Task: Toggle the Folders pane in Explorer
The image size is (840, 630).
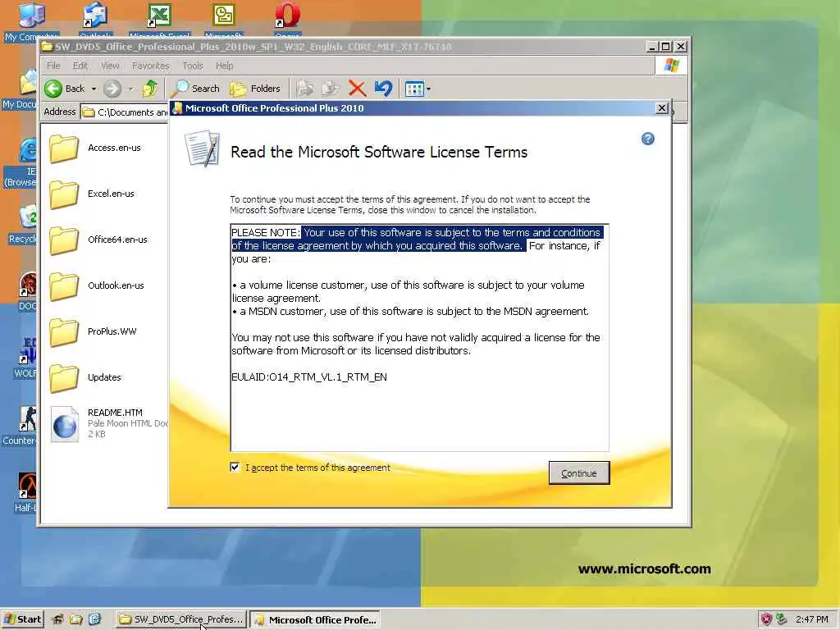Action: point(256,89)
